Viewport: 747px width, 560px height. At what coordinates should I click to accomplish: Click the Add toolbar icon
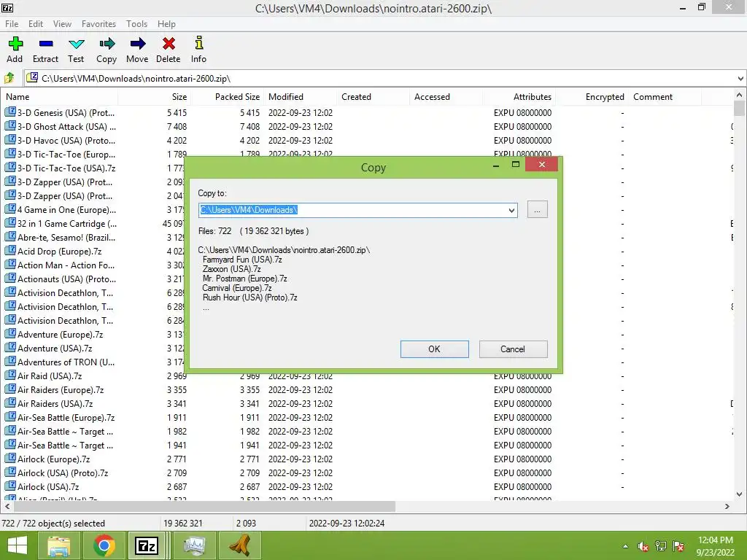(x=15, y=44)
